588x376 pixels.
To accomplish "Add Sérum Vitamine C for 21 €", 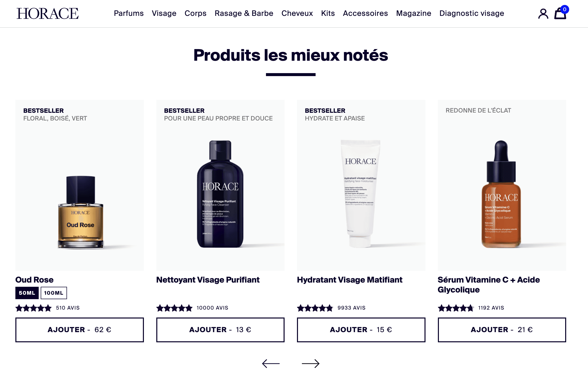I will [x=502, y=330].
